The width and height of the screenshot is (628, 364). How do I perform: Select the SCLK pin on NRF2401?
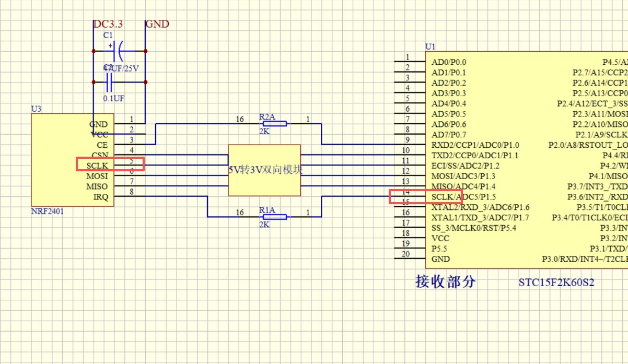[x=97, y=166]
